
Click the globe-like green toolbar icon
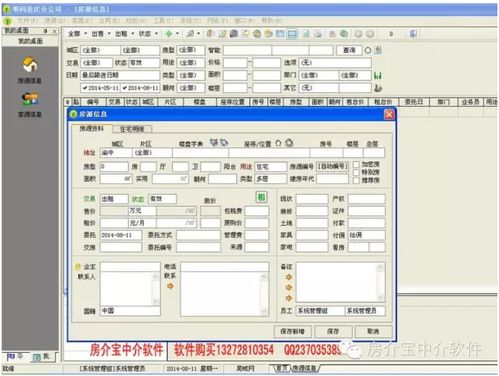click(x=344, y=34)
